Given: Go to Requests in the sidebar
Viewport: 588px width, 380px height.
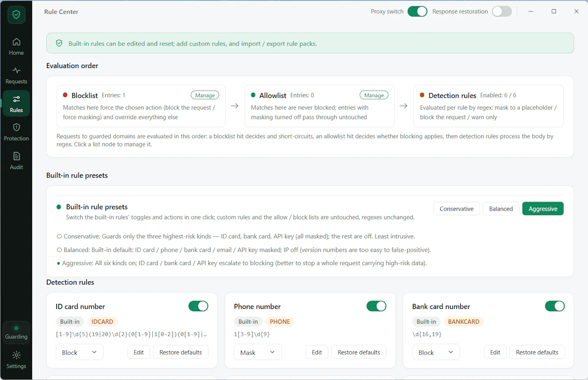Looking at the screenshot, I should coord(16,75).
